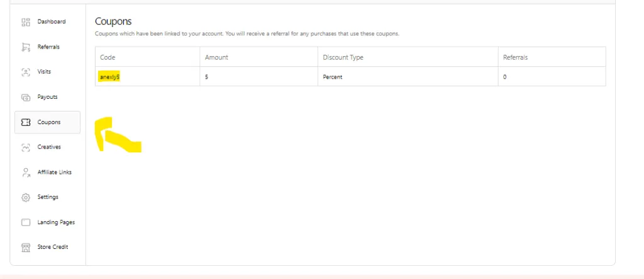Click the Referrals cart icon
The height and width of the screenshot is (279, 644).
click(x=26, y=47)
